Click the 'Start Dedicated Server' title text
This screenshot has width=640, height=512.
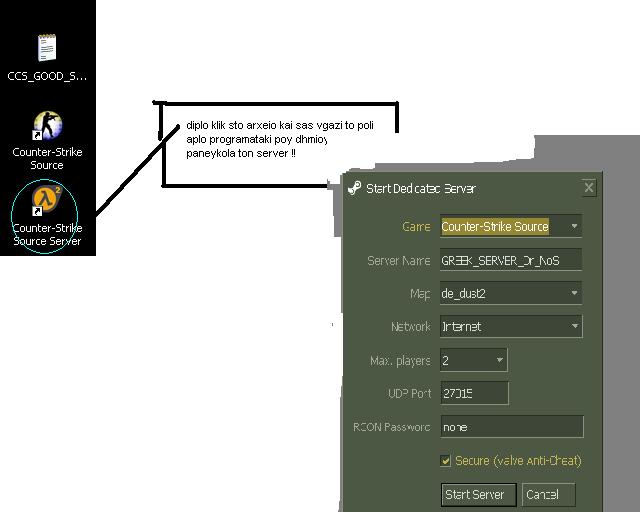coord(421,189)
